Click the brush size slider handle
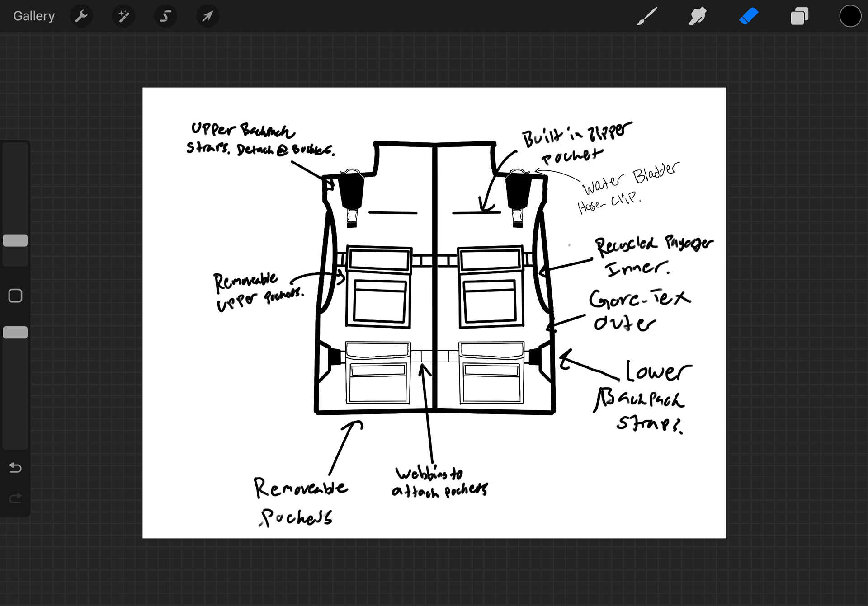 (x=15, y=240)
